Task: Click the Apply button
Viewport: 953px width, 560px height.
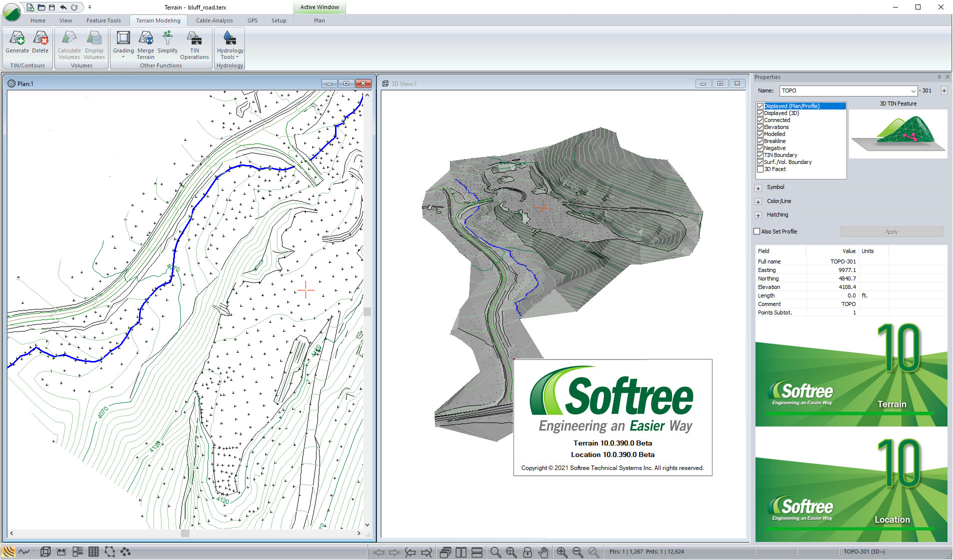Action: tap(891, 232)
